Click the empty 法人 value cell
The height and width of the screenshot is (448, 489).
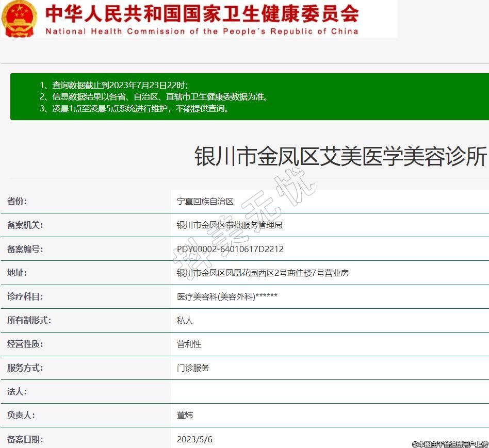tap(329, 391)
